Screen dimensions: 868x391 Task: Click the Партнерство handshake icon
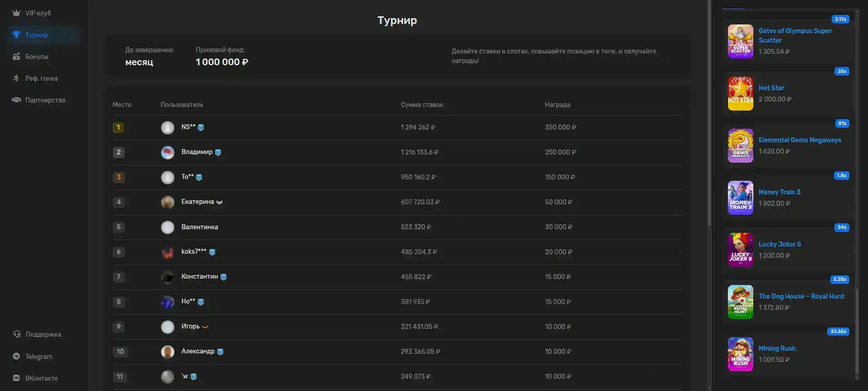[x=16, y=100]
